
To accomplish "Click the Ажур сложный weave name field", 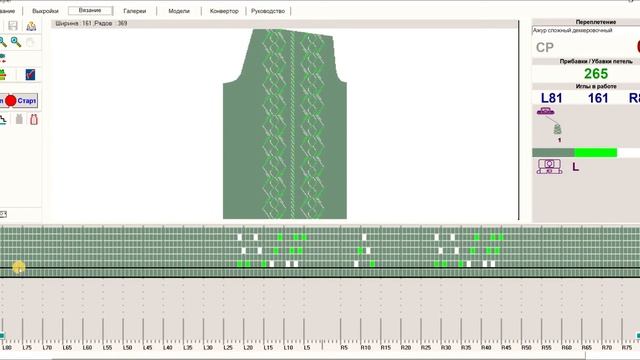I will tap(586, 31).
